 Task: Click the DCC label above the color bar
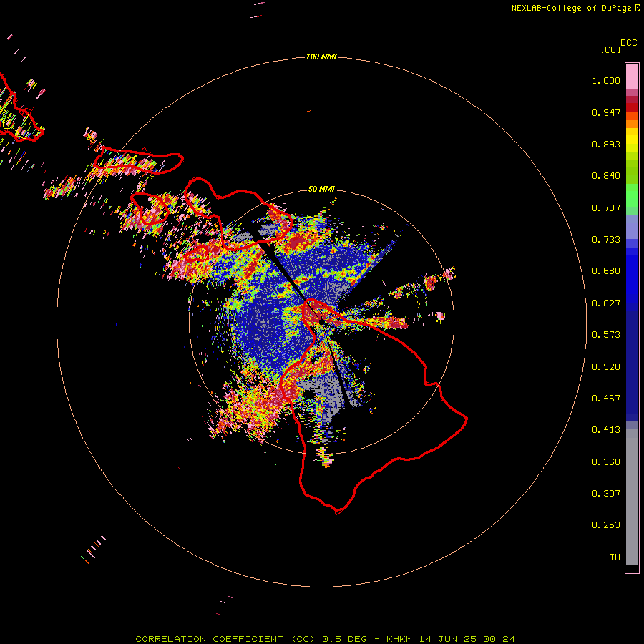(x=629, y=43)
